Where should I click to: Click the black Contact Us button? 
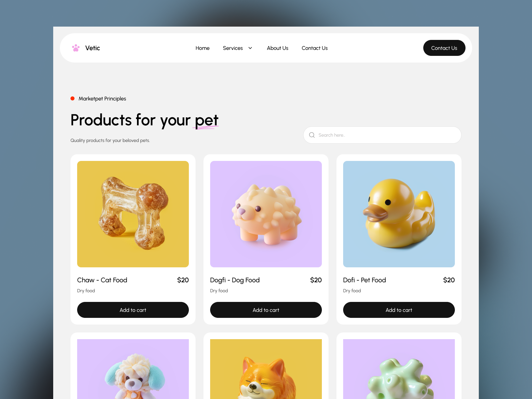click(x=444, y=48)
